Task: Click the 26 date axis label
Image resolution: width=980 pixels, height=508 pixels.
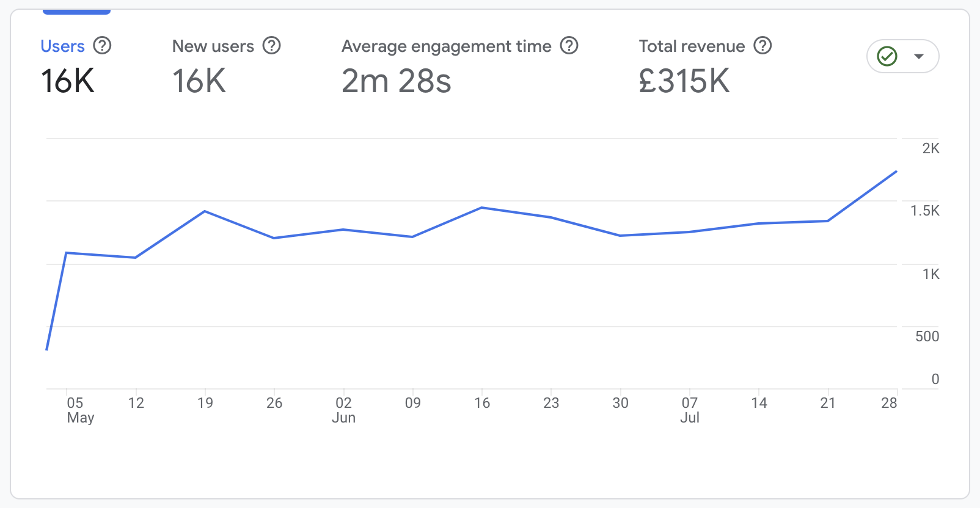Action: 274,403
